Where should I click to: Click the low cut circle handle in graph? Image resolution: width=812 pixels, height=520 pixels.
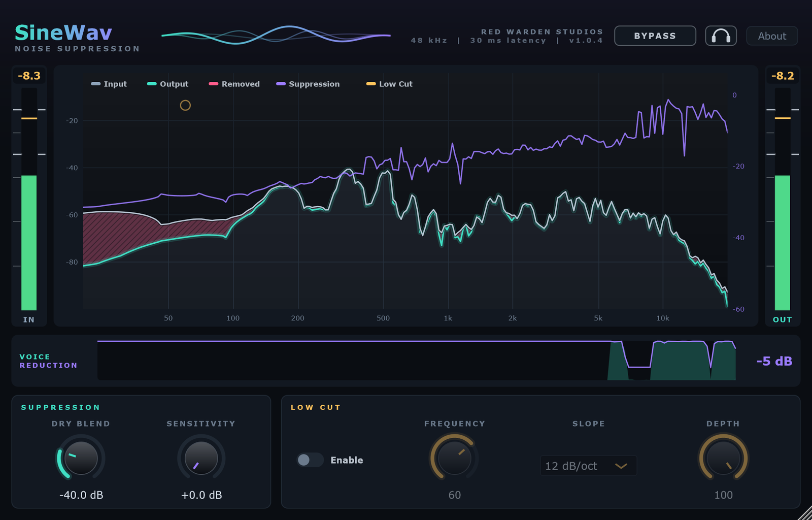[x=185, y=105]
